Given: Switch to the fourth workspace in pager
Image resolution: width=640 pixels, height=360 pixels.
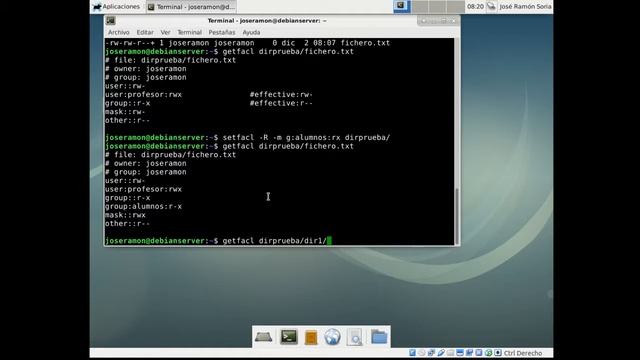Looking at the screenshot, I should point(455,6).
